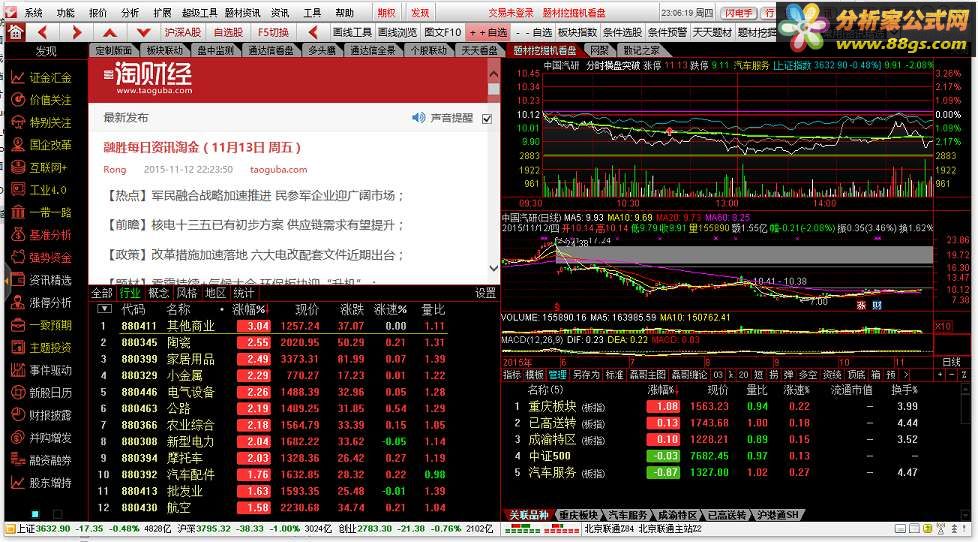The width and height of the screenshot is (978, 542).
Task: Click the down arrow in toolbar
Action: coord(143,32)
